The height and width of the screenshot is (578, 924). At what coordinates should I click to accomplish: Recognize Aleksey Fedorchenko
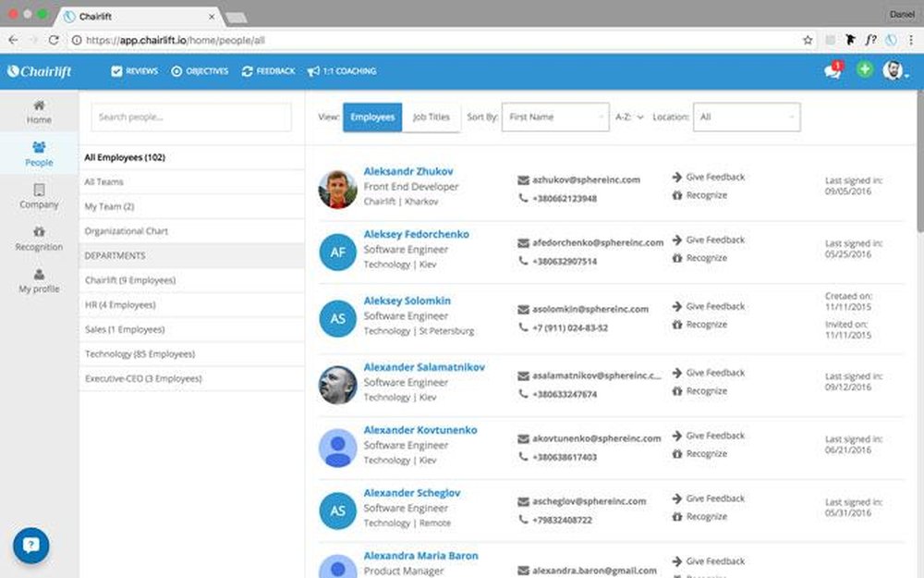point(699,258)
